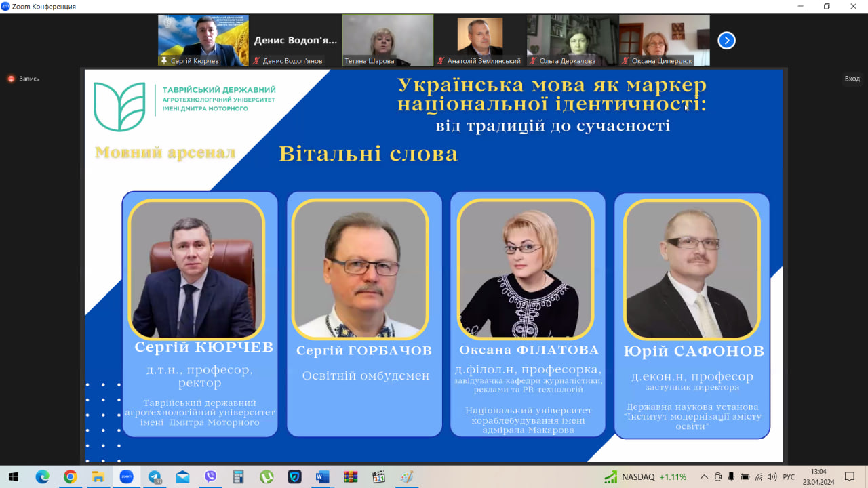Click the Zoom icon in the taskbar

point(126,476)
